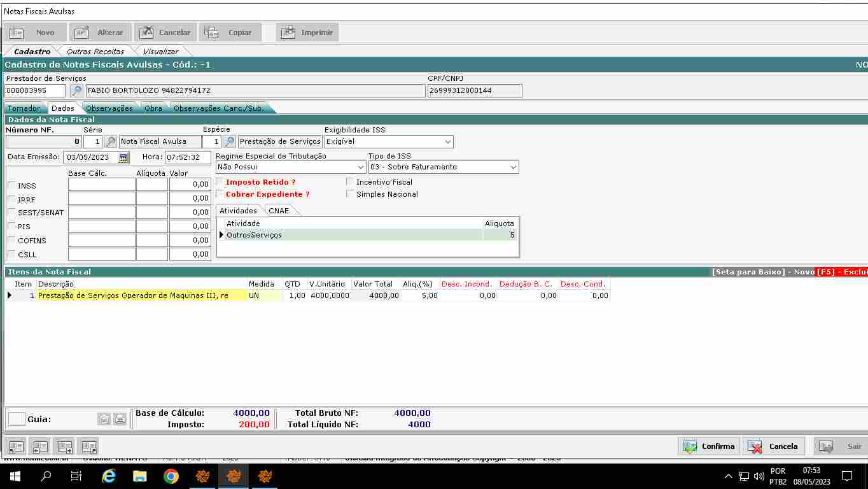Click the item Descrição field in grid
Viewport: 868px width, 489px height.
pos(141,295)
